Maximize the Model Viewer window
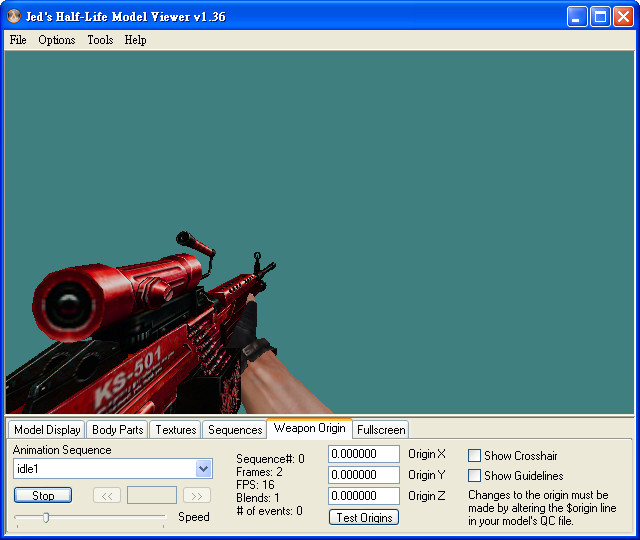The height and width of the screenshot is (540, 640). tap(600, 17)
